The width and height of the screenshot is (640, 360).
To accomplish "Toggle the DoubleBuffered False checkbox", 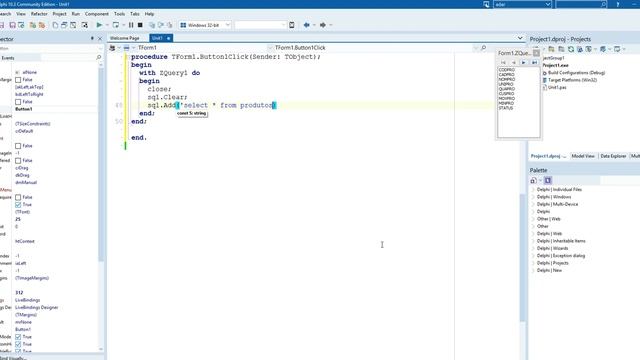I will (x=18, y=161).
